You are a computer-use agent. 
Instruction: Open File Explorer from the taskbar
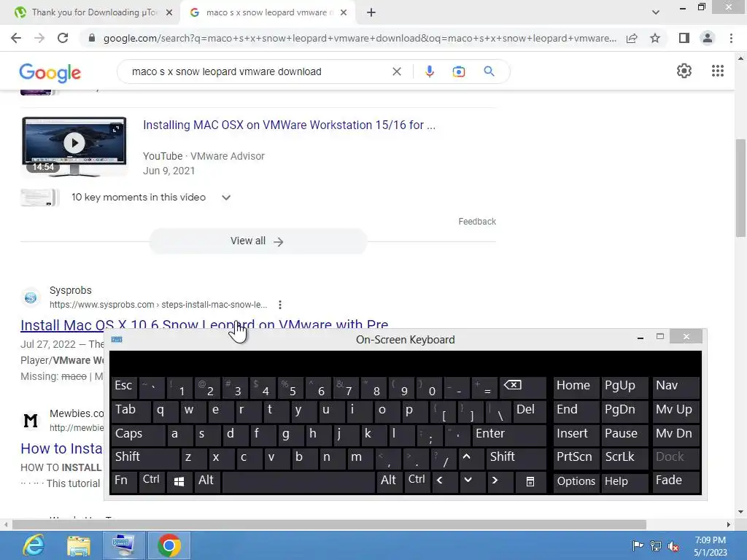[x=79, y=545]
